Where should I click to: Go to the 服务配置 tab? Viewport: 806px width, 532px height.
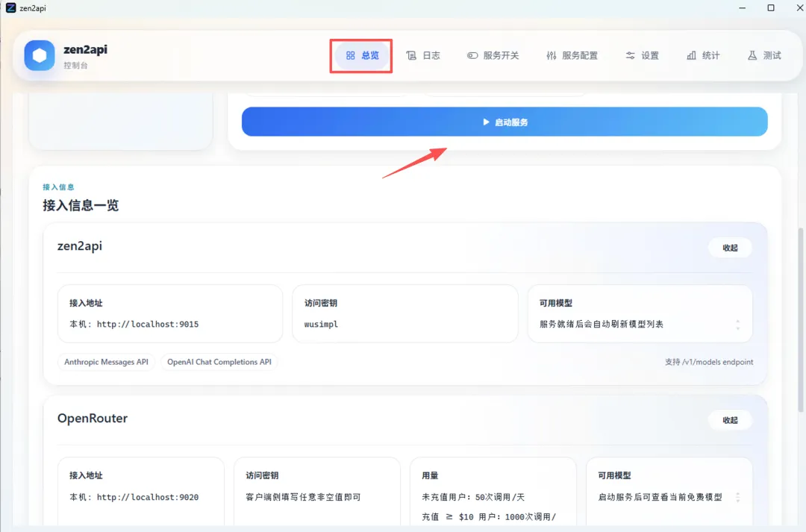tap(572, 55)
